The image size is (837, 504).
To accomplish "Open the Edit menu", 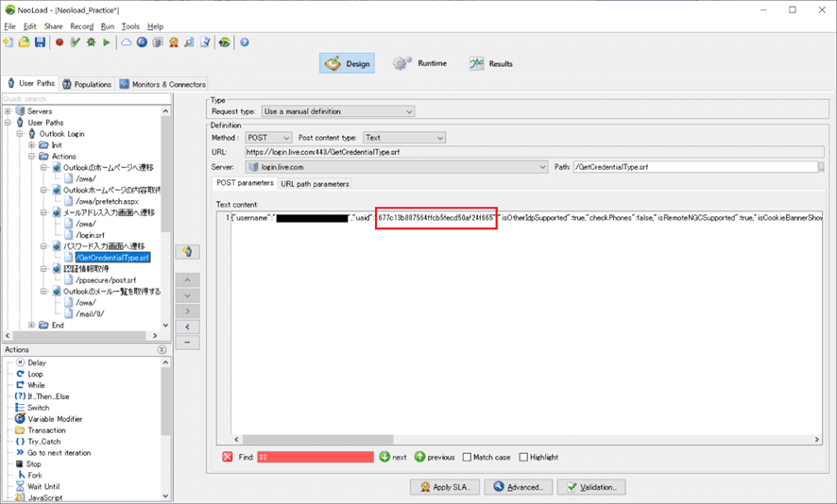I will 30,26.
